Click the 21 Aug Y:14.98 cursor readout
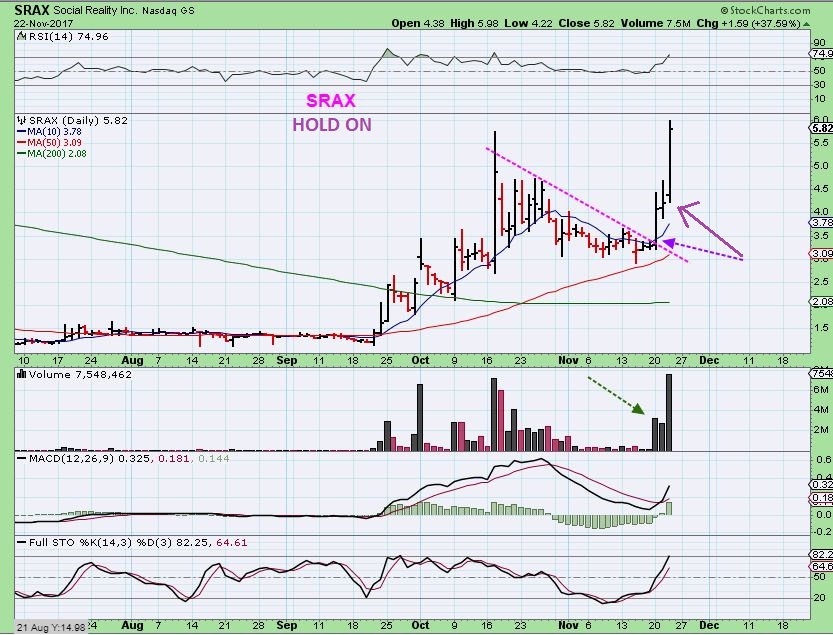Viewport: 833px width, 635px height. (51, 628)
